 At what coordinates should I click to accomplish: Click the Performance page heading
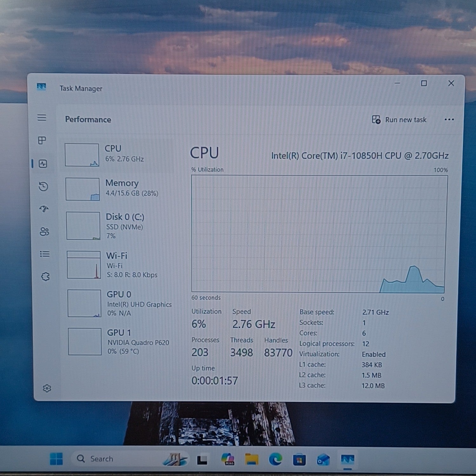tap(88, 119)
